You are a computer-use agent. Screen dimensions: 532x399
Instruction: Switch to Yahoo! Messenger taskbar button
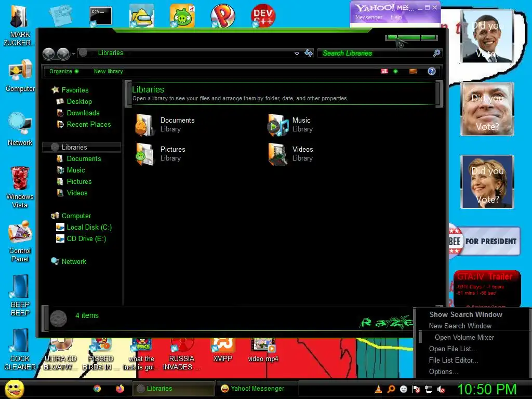(257, 389)
